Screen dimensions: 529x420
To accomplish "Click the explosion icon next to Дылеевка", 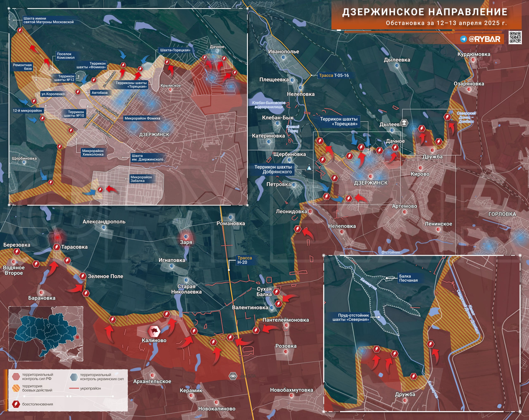I will 404,122.
